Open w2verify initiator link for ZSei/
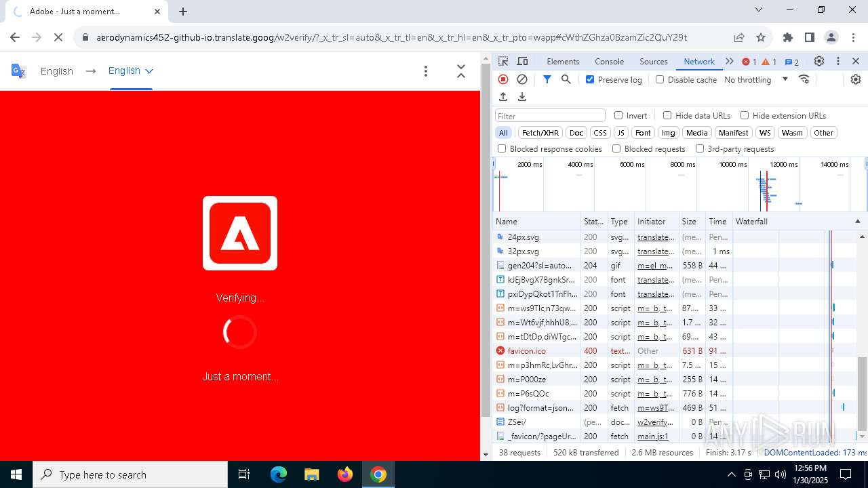 point(655,422)
